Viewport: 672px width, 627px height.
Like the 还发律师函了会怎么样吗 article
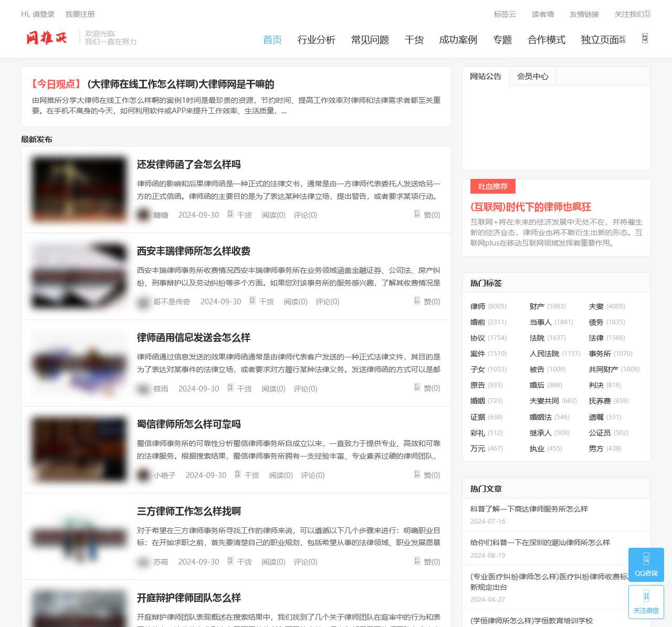427,215
